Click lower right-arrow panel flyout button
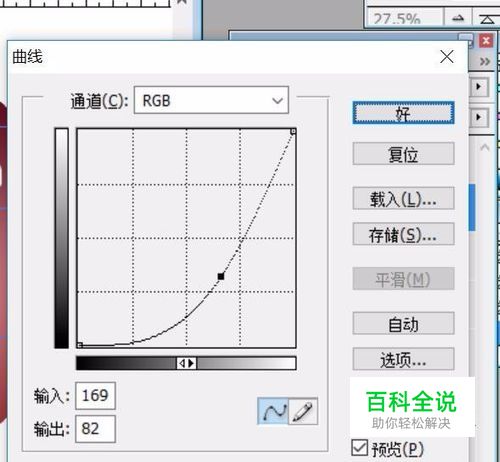Screen dimensions: 500x462 pyautogui.click(x=479, y=117)
